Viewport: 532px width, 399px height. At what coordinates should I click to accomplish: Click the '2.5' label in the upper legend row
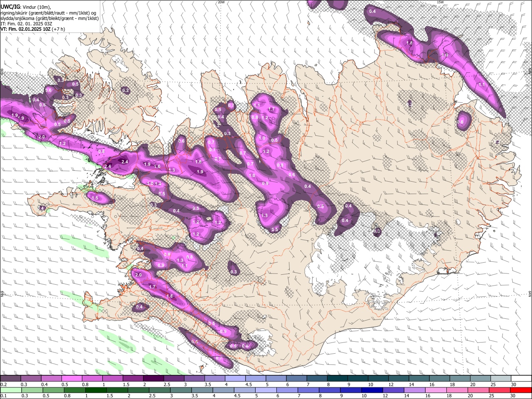click(167, 384)
